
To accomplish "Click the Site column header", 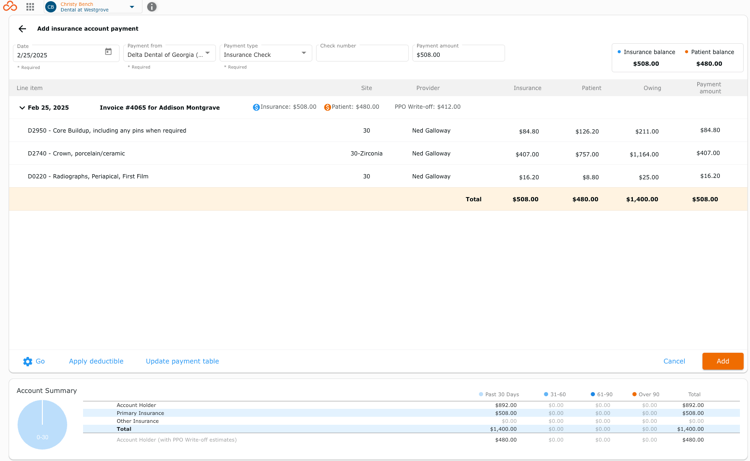I will click(366, 88).
